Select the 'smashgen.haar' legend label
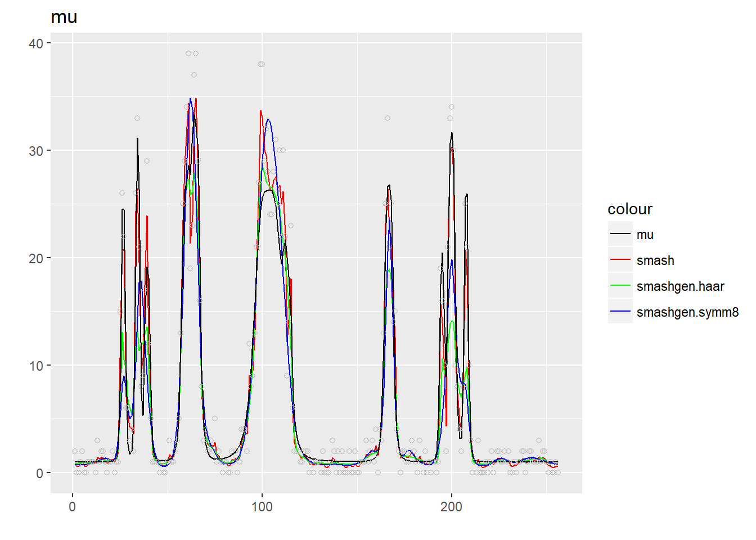 point(680,286)
